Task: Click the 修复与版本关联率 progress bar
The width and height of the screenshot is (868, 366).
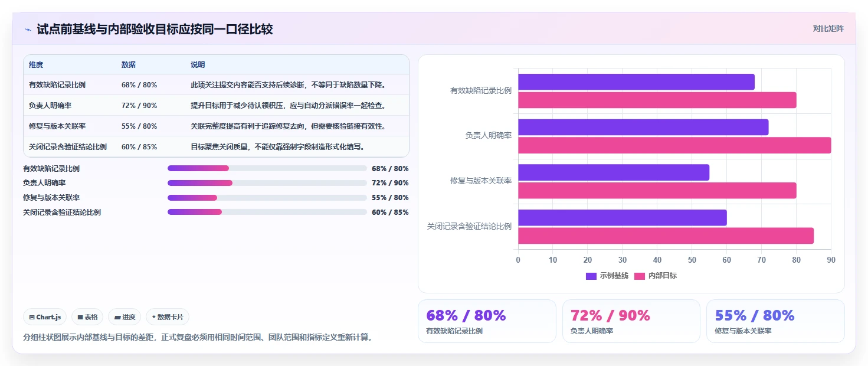Action: pyautogui.click(x=267, y=198)
